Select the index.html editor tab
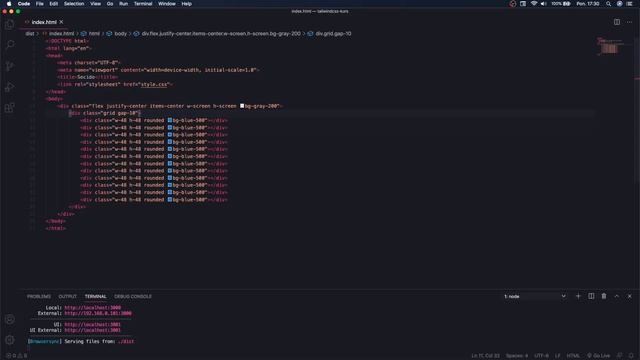The width and height of the screenshot is (640, 360). 44,22
